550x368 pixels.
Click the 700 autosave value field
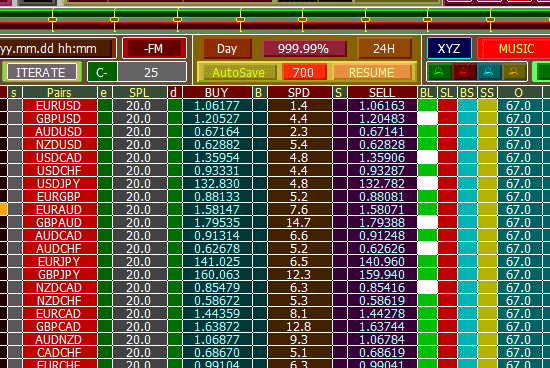(x=303, y=72)
